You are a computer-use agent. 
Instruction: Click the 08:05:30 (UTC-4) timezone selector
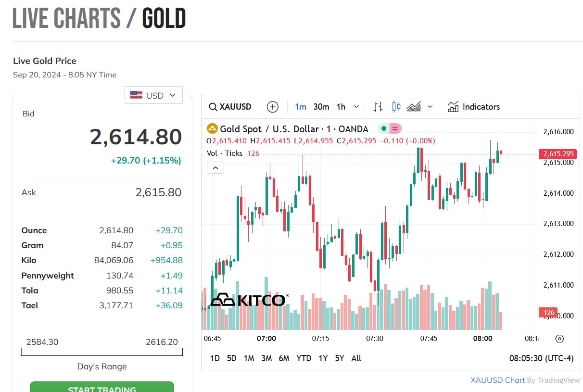(x=541, y=358)
